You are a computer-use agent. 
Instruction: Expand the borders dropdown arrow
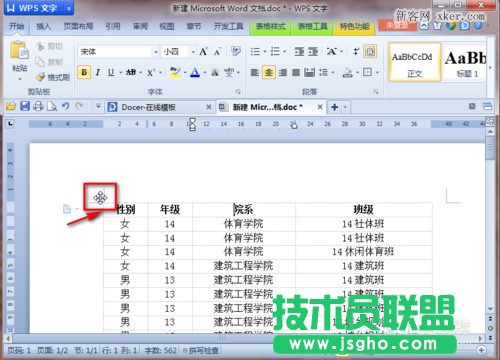377,72
